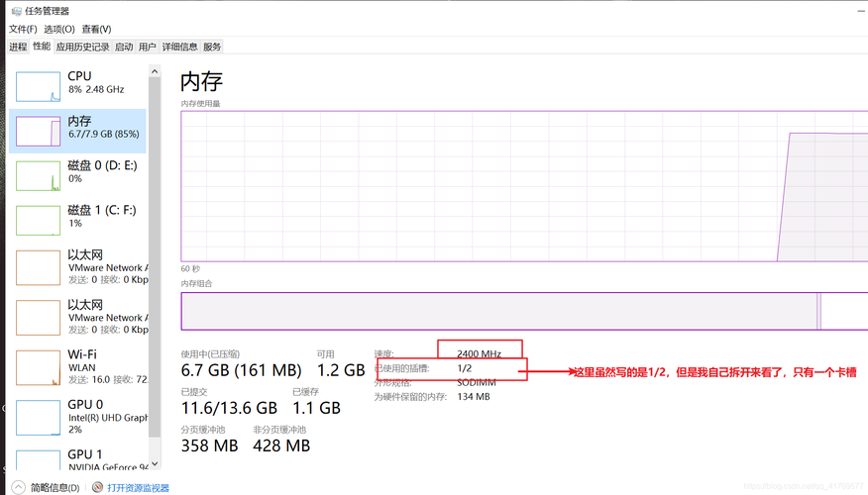Click sidebar scrollbar down arrow
Image resolution: width=868 pixels, height=495 pixels.
coord(155,464)
